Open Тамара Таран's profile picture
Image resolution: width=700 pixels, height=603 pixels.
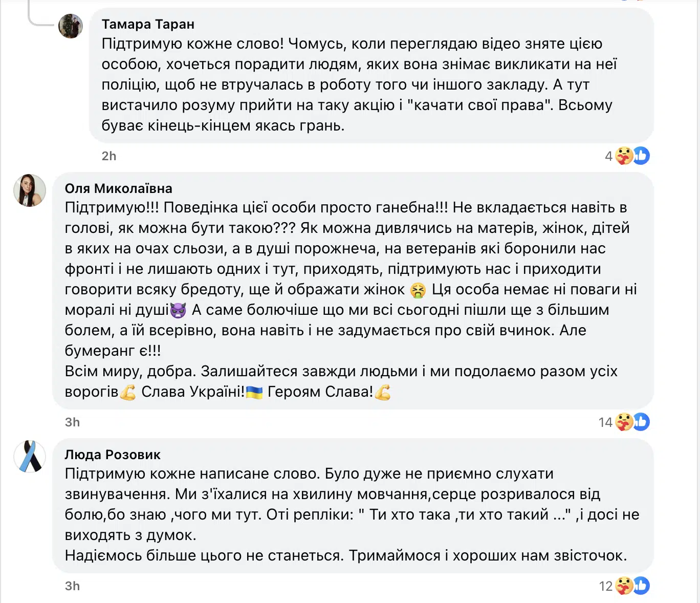71,26
